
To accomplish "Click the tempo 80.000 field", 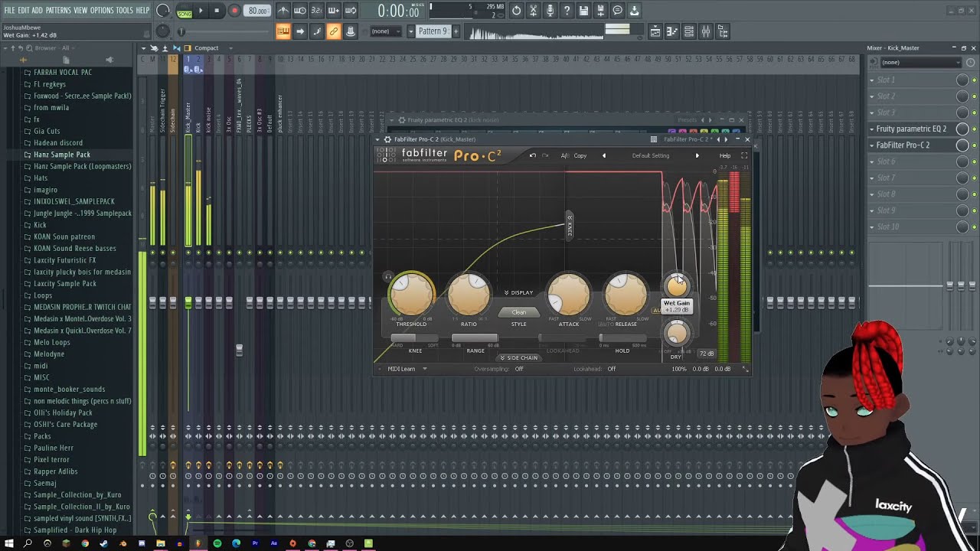I will [258, 11].
